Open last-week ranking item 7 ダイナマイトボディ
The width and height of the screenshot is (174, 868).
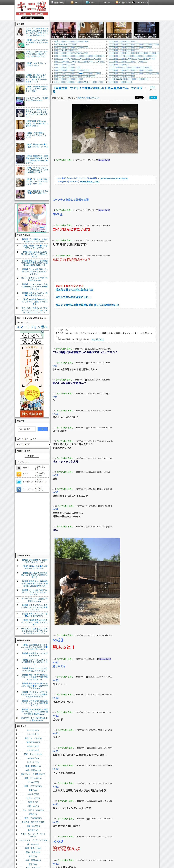[35, 694]
